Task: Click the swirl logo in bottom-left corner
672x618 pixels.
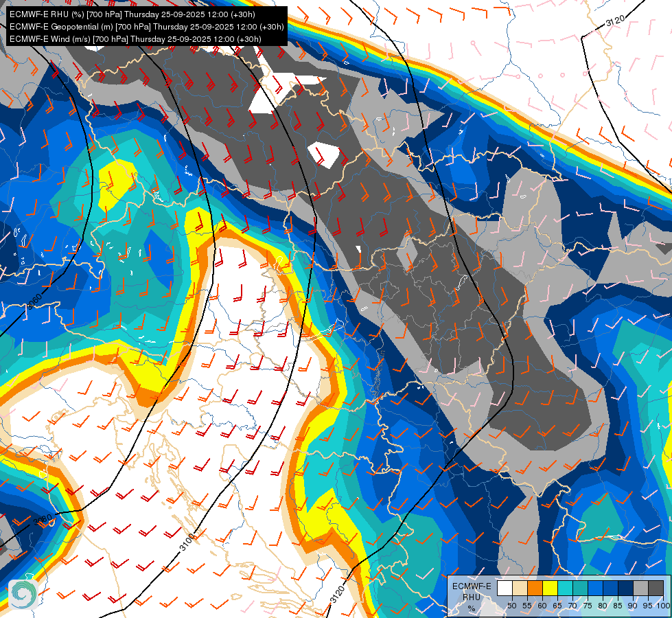Action: tap(23, 594)
